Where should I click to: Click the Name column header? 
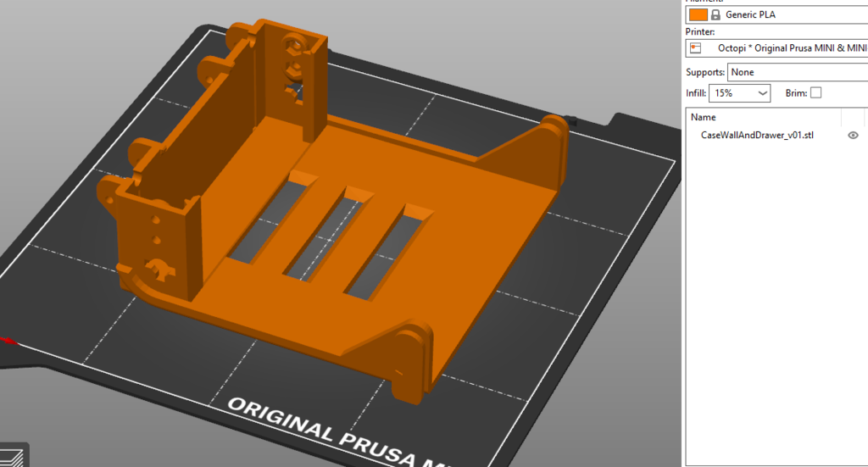pos(703,117)
